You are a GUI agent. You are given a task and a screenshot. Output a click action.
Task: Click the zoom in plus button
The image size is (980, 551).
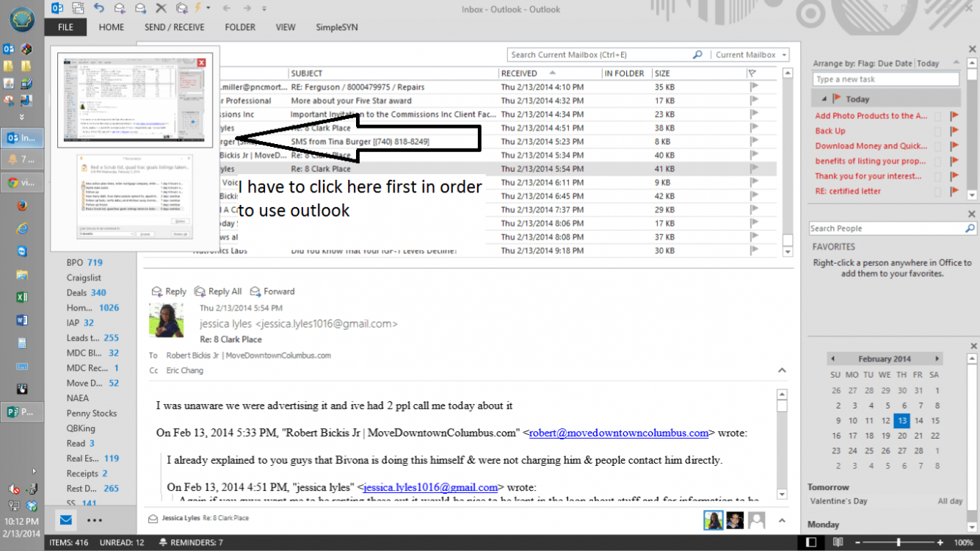click(939, 542)
